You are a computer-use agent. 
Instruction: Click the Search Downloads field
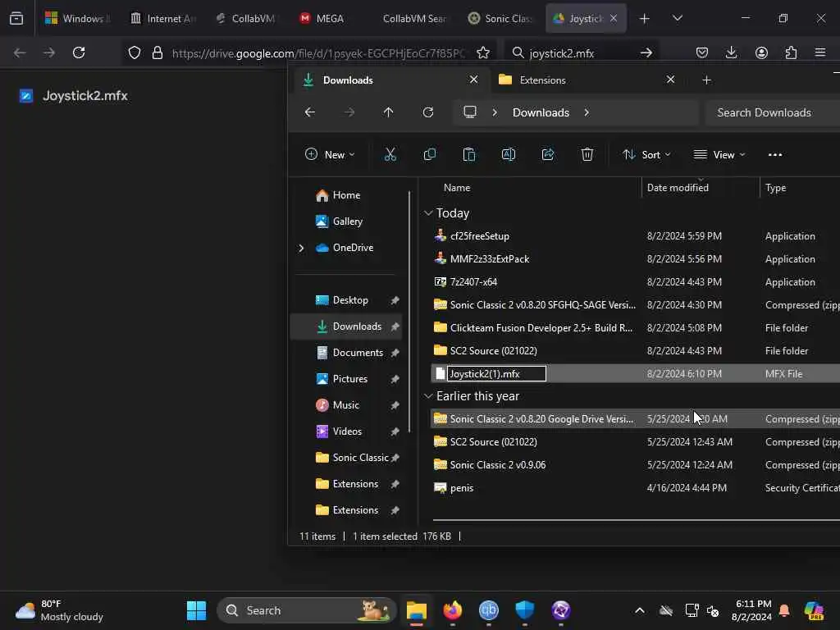pos(773,112)
